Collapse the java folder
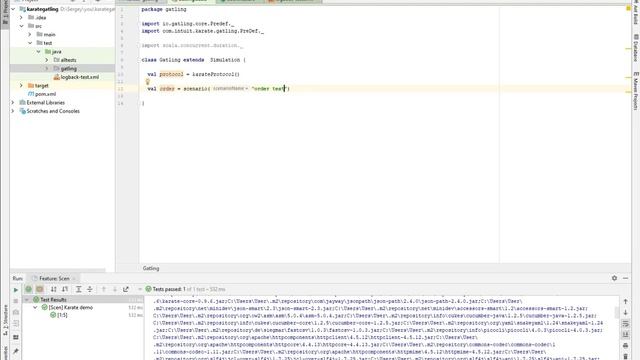The width and height of the screenshot is (640, 360). pos(38,52)
